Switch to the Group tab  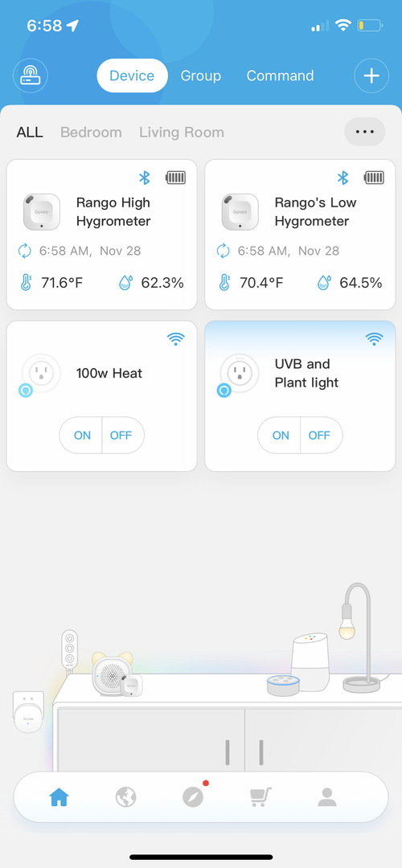pos(200,76)
